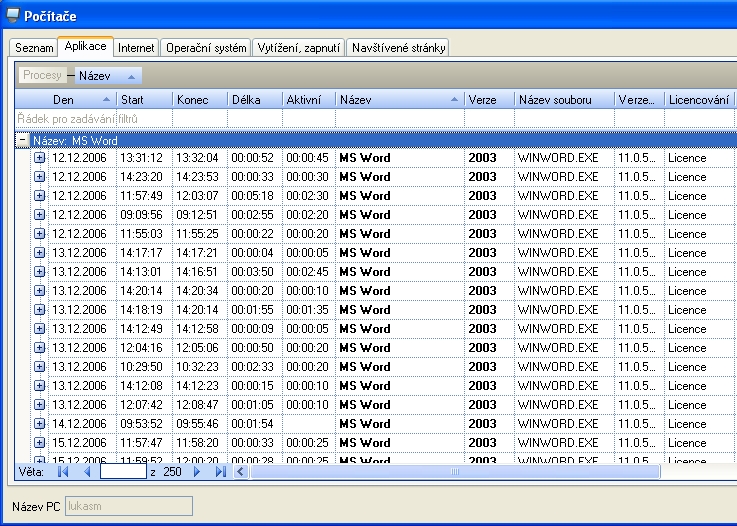Sort by the Délka column header
The height and width of the screenshot is (526, 737).
[x=255, y=100]
